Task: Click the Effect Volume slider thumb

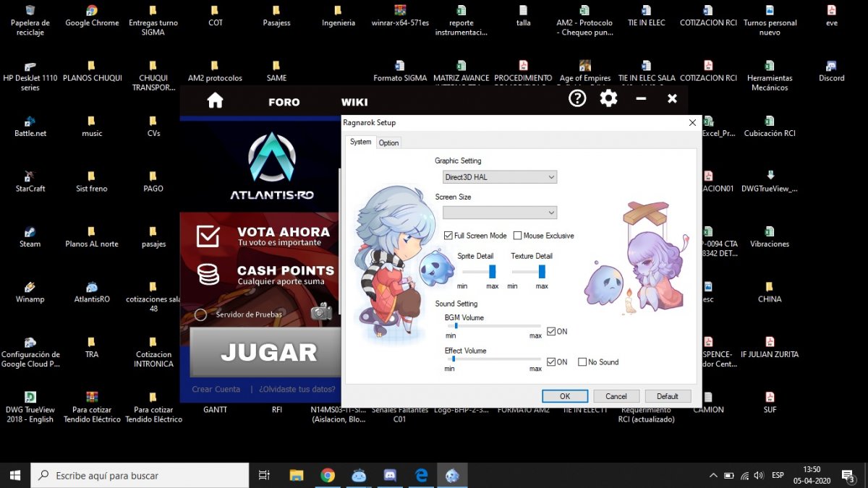Action: point(454,359)
